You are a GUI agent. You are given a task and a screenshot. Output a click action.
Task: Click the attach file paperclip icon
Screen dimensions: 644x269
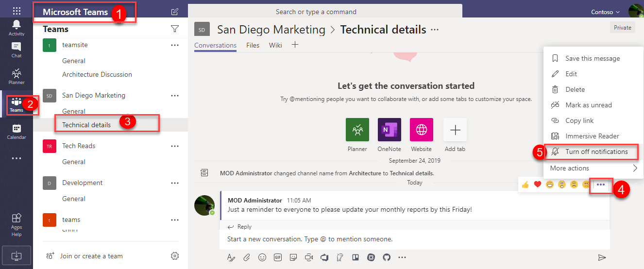click(x=247, y=257)
